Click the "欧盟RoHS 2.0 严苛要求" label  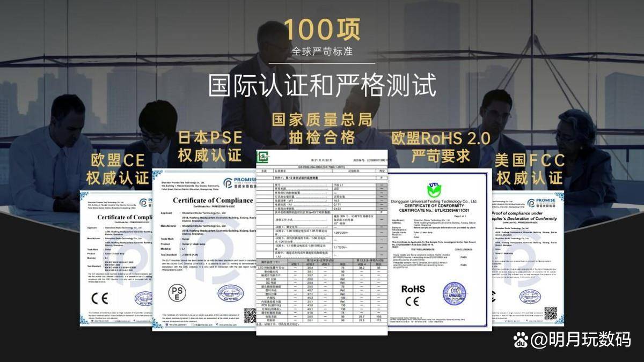(441, 147)
